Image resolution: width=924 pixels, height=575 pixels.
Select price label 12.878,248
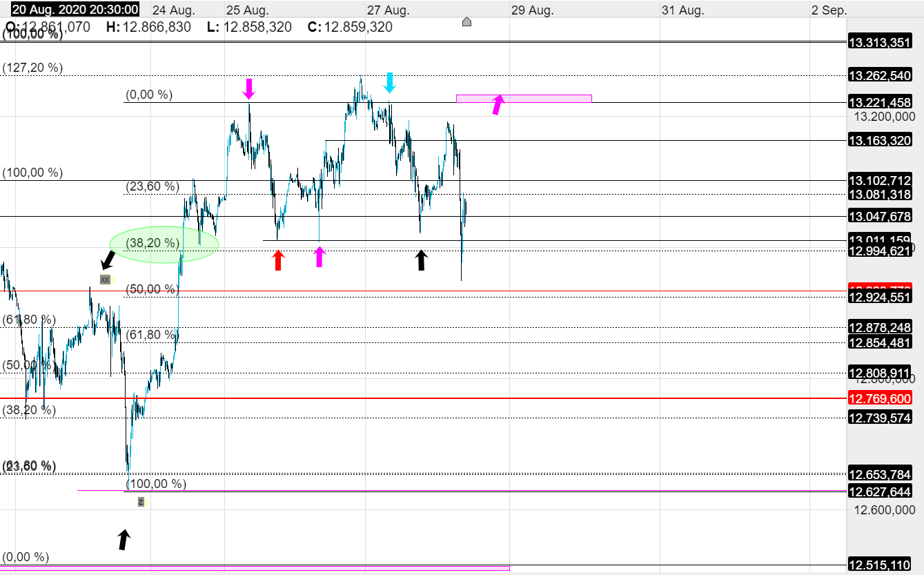[x=880, y=328]
